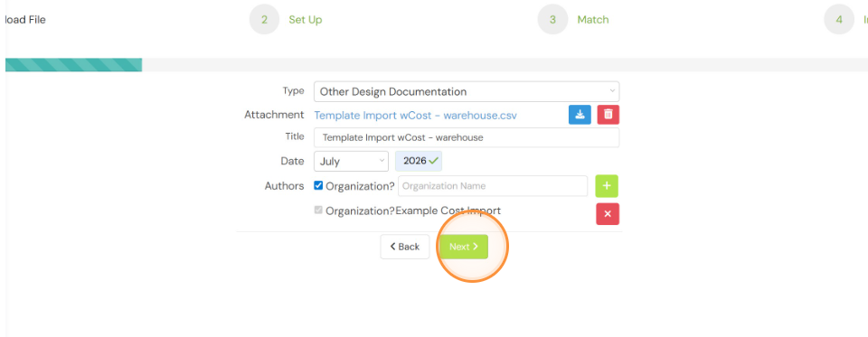868x337 pixels.
Task: Remove the Example Cost Import author
Action: click(x=608, y=214)
